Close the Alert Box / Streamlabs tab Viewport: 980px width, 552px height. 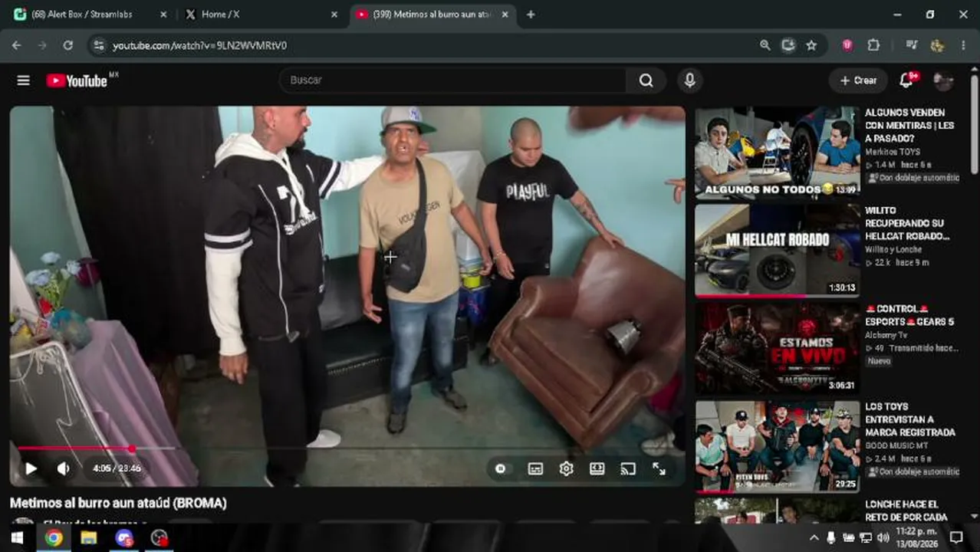(x=163, y=15)
